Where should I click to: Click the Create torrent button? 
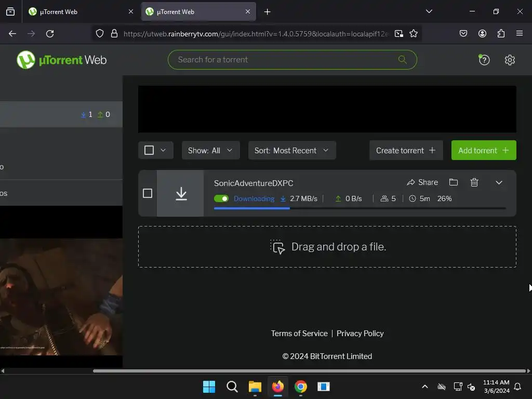click(x=406, y=150)
